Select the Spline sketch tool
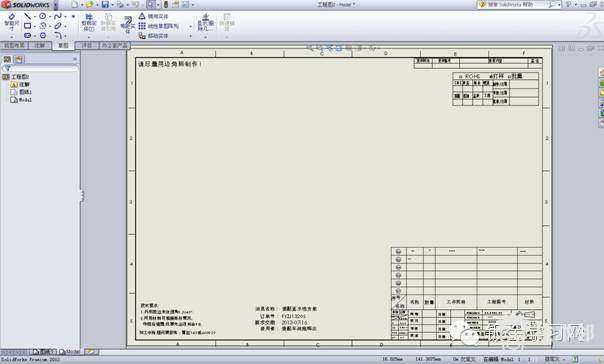The width and height of the screenshot is (604, 364). click(58, 16)
